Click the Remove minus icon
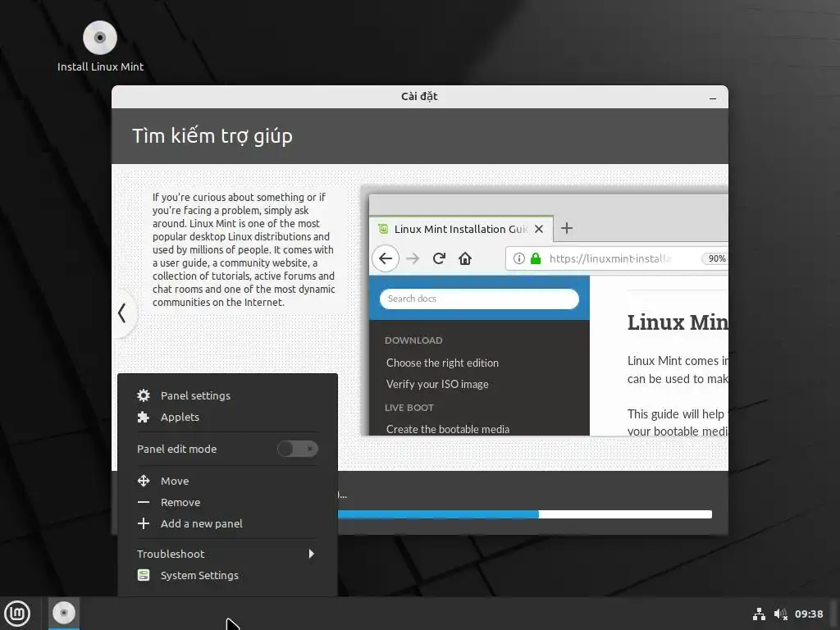This screenshot has height=630, width=840. coord(143,502)
